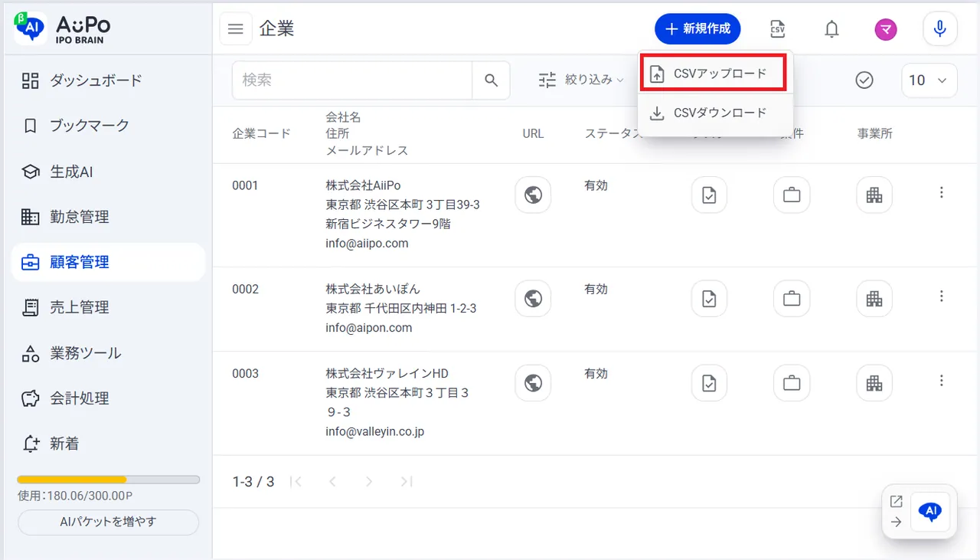980x560 pixels.
Task: Open URL globe for 株式会社ヴァレインHD
Action: 534,382
